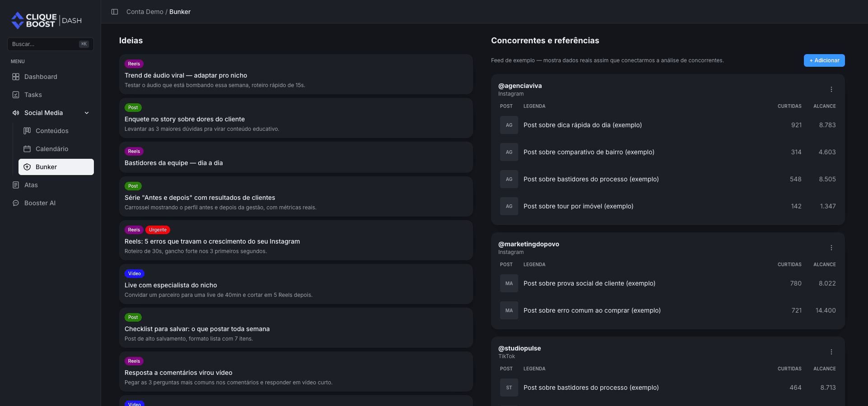Select Conteúdos under Social Media
The image size is (868, 406).
point(56,131)
